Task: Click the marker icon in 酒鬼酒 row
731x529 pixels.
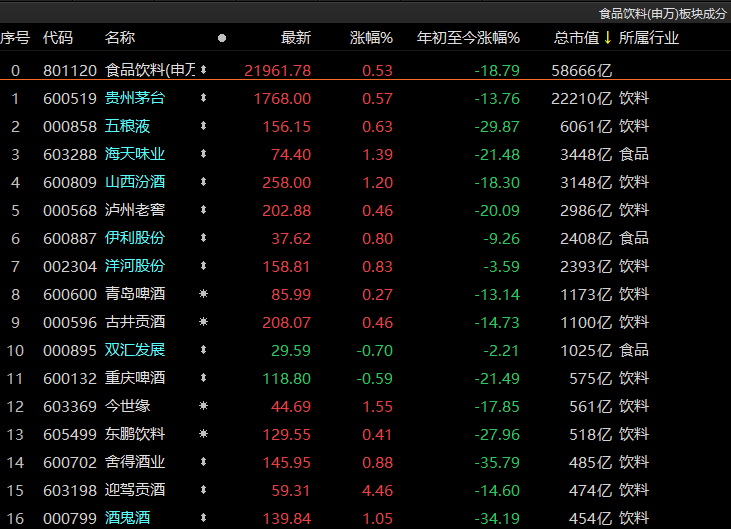Action: tap(203, 517)
